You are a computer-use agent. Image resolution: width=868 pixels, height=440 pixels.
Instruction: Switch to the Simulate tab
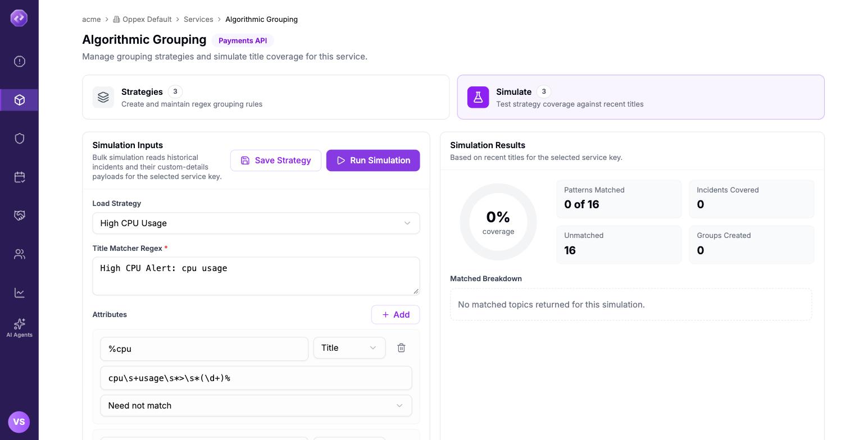point(640,97)
